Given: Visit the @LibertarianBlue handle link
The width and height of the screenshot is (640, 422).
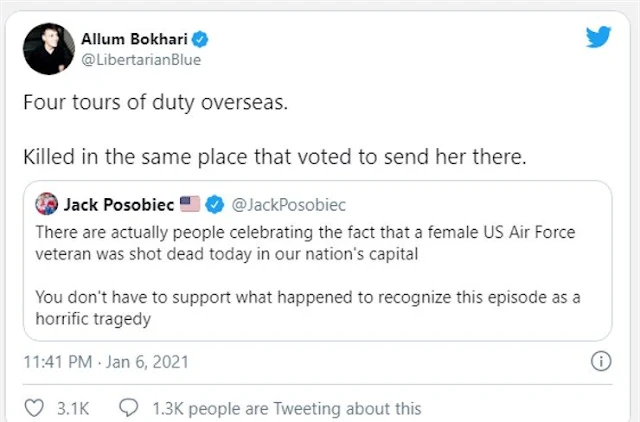Looking at the screenshot, I should click(141, 60).
